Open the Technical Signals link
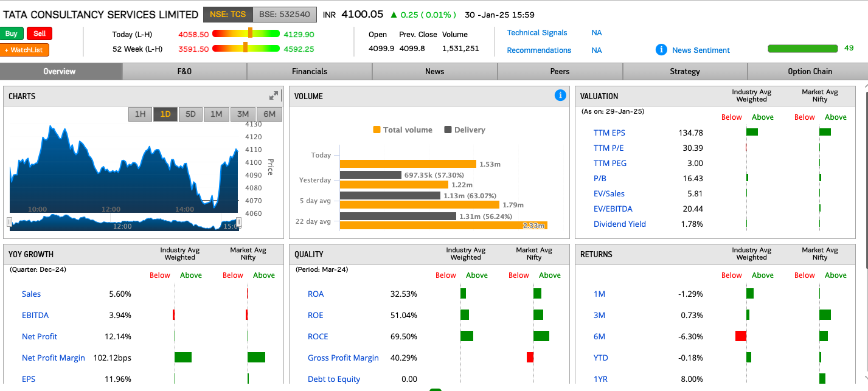The image size is (868, 391). (x=537, y=33)
